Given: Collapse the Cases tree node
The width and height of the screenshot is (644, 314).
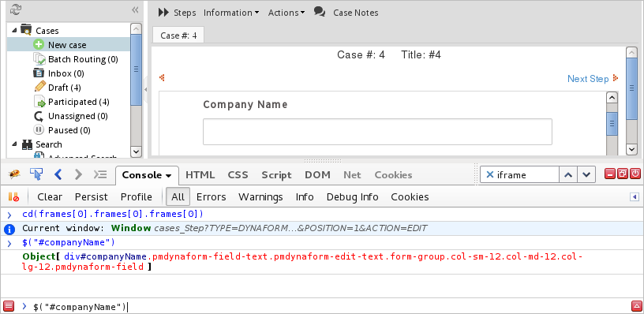Looking at the screenshot, I should 14,30.
